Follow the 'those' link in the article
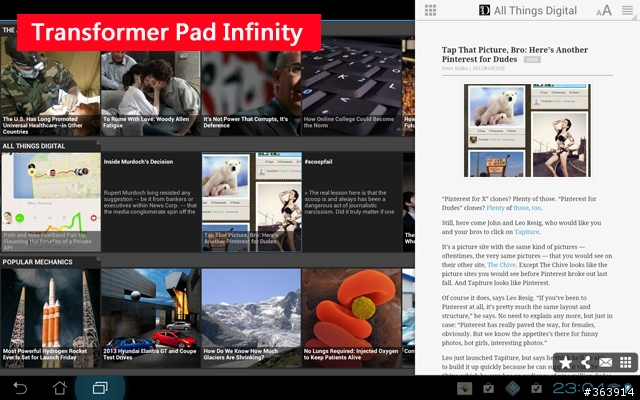The width and height of the screenshot is (640, 400). click(x=521, y=208)
